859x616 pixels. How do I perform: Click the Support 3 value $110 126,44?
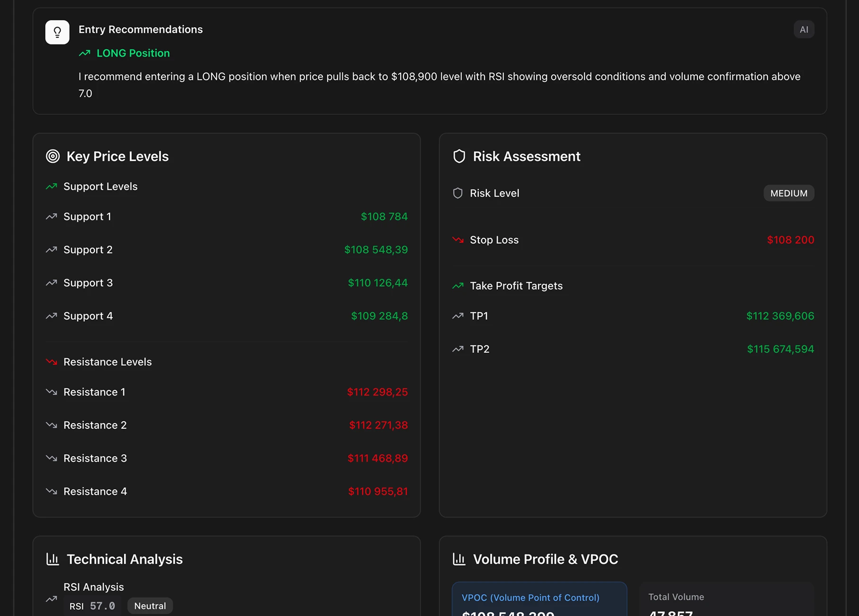[378, 283]
